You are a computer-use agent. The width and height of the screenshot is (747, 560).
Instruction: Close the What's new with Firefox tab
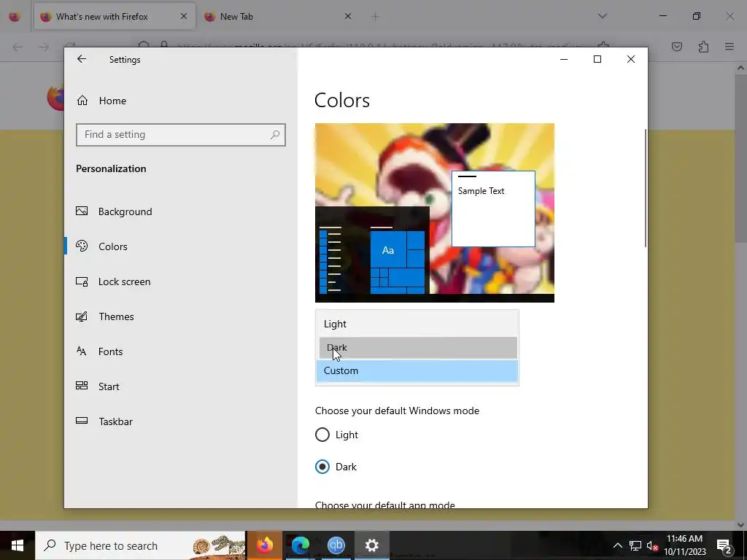point(184,16)
